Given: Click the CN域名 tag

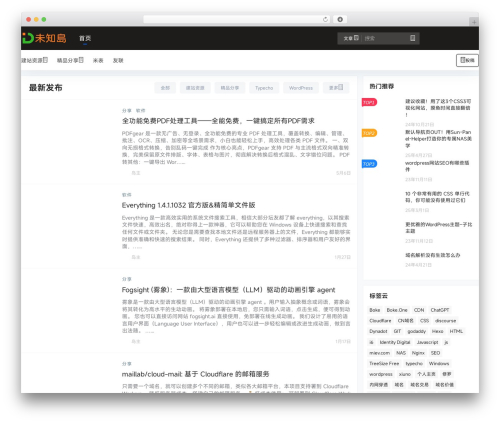Looking at the screenshot, I should pyautogui.click(x=406, y=321).
